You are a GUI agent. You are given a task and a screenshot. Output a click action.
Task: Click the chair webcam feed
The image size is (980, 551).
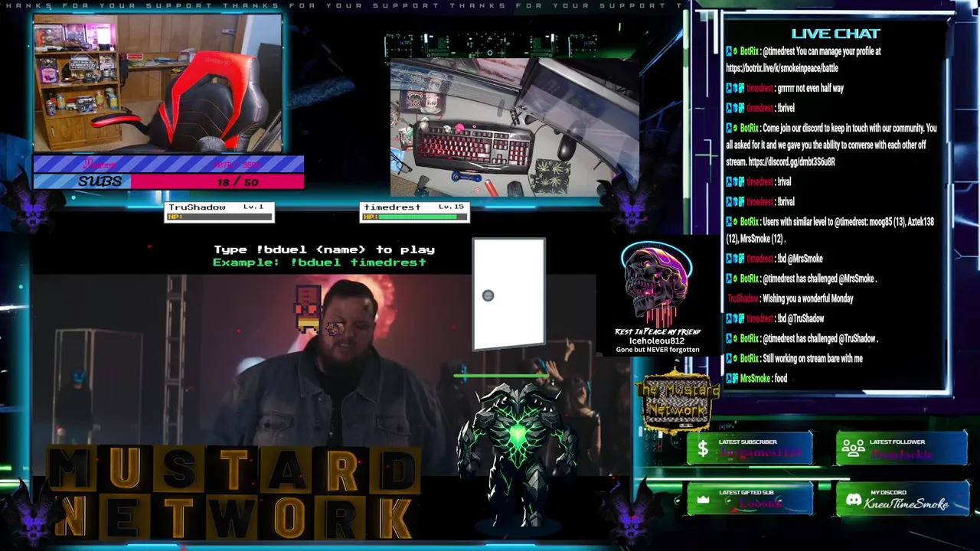pos(158,83)
